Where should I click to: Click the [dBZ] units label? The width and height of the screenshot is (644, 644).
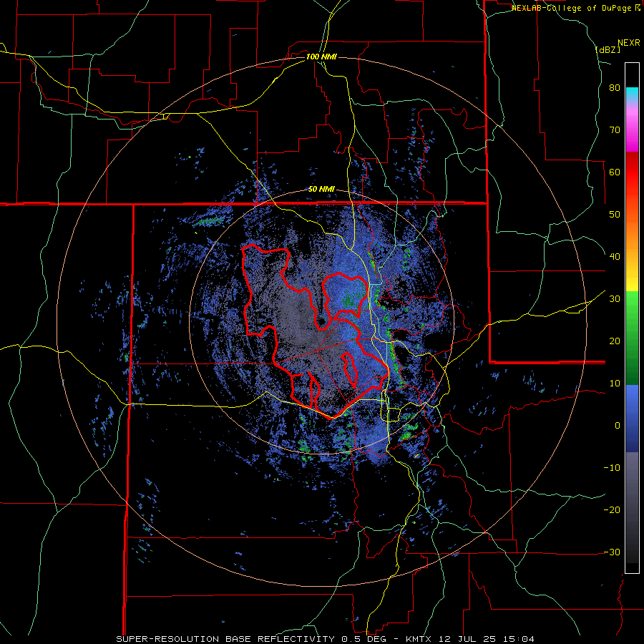click(608, 50)
